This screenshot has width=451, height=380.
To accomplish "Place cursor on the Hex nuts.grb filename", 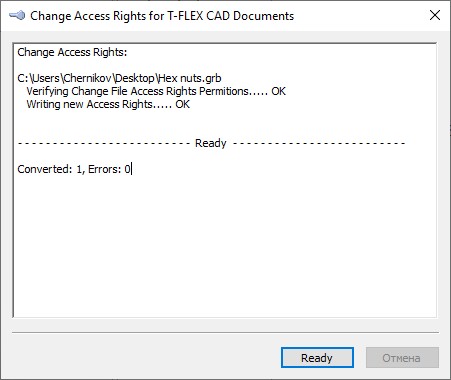I will (190, 78).
